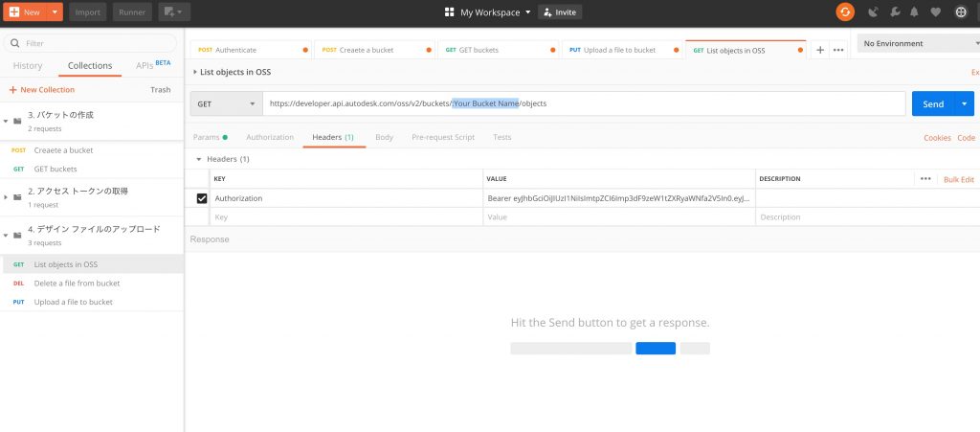Select Delete a file from bucket request
The width and height of the screenshot is (980, 432).
[x=92, y=284]
